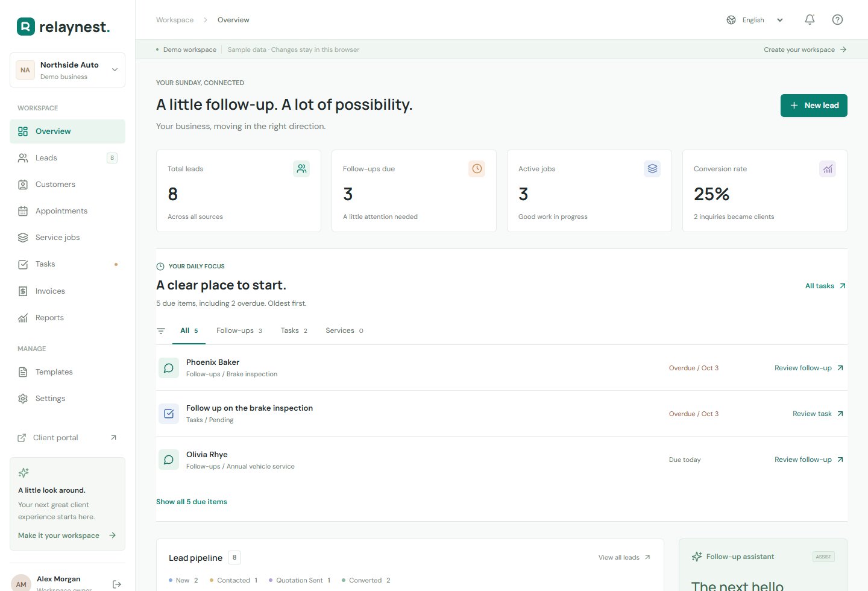Click the View all leads link
The width and height of the screenshot is (868, 591).
pyautogui.click(x=624, y=557)
